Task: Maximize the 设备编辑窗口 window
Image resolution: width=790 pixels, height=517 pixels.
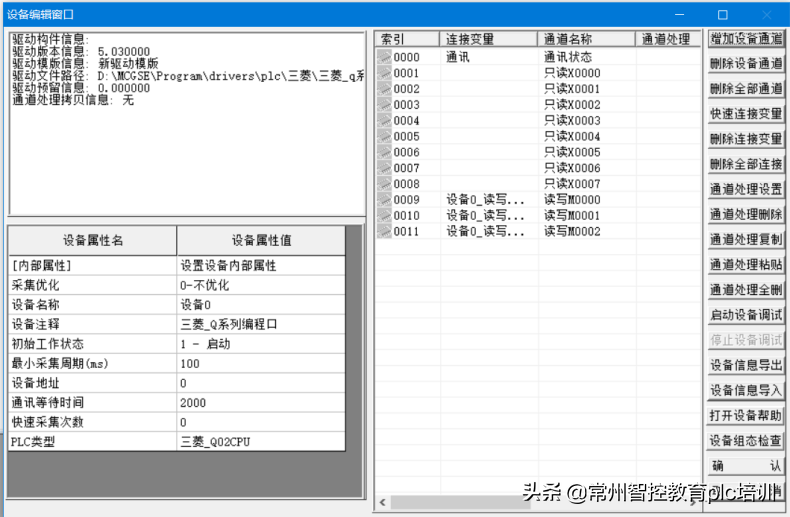Action: tap(723, 14)
